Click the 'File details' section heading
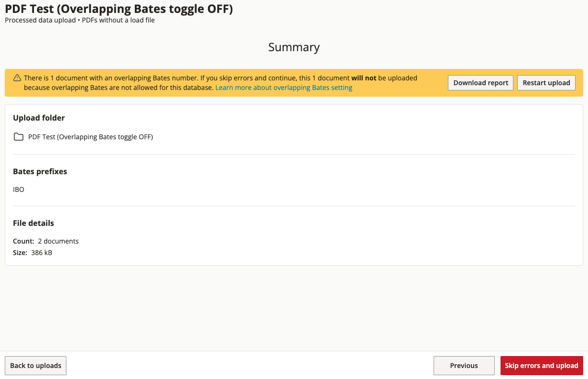This screenshot has height=379, width=588. [33, 223]
